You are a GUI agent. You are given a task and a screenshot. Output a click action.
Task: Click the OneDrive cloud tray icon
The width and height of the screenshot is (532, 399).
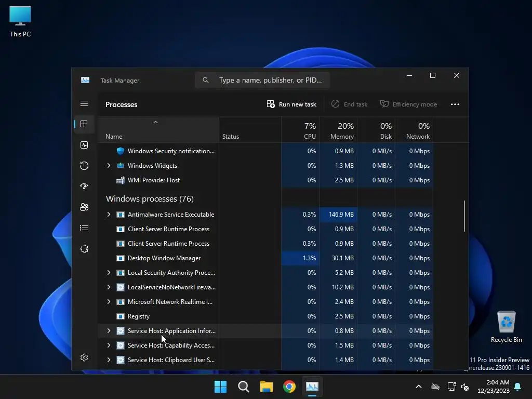point(435,387)
